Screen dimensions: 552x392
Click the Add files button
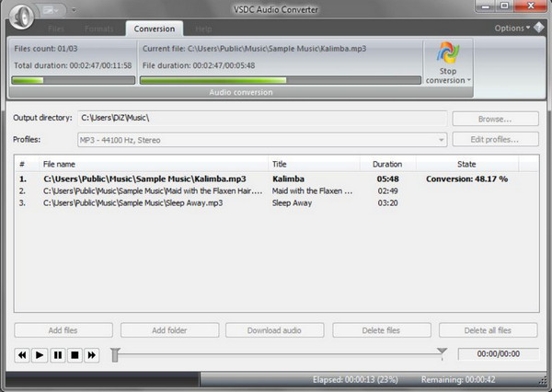click(x=63, y=330)
